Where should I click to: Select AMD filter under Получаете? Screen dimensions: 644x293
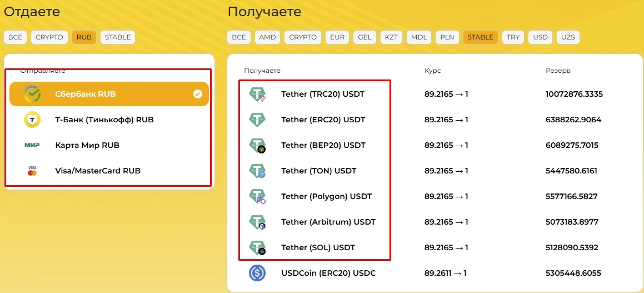point(267,37)
